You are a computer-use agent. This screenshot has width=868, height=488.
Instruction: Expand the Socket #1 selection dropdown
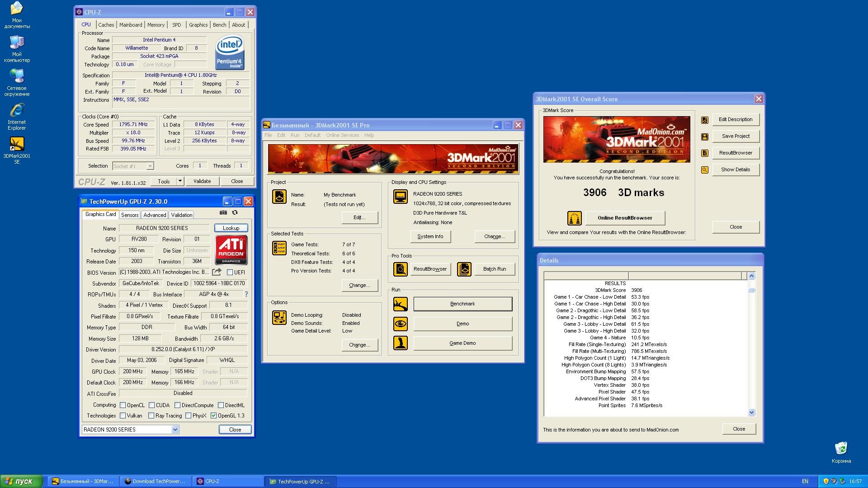click(x=150, y=166)
